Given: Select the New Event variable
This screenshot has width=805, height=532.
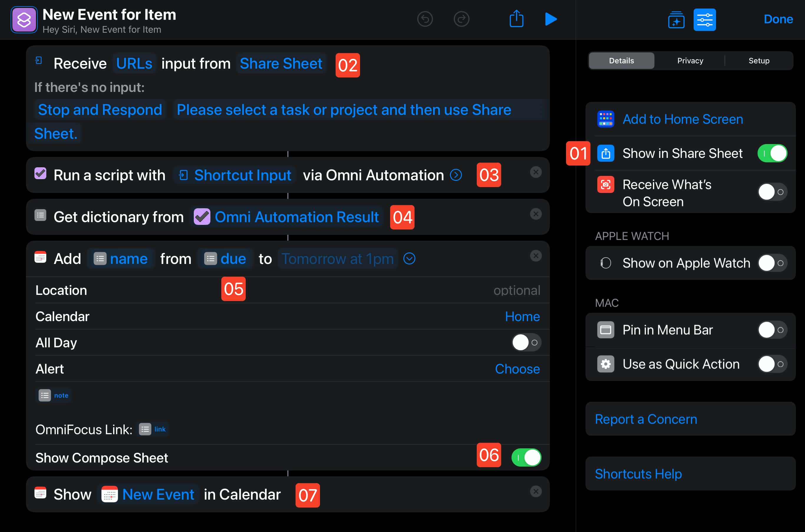Looking at the screenshot, I should pyautogui.click(x=148, y=494).
